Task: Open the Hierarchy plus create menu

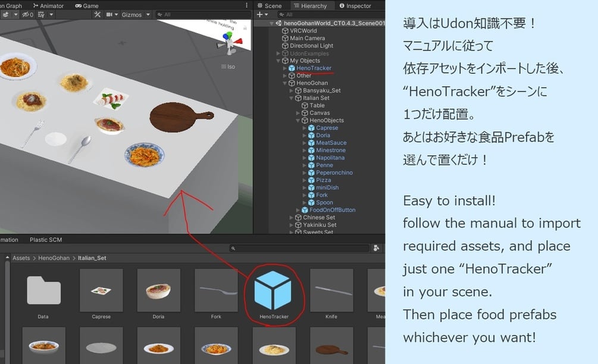Action: click(x=262, y=14)
